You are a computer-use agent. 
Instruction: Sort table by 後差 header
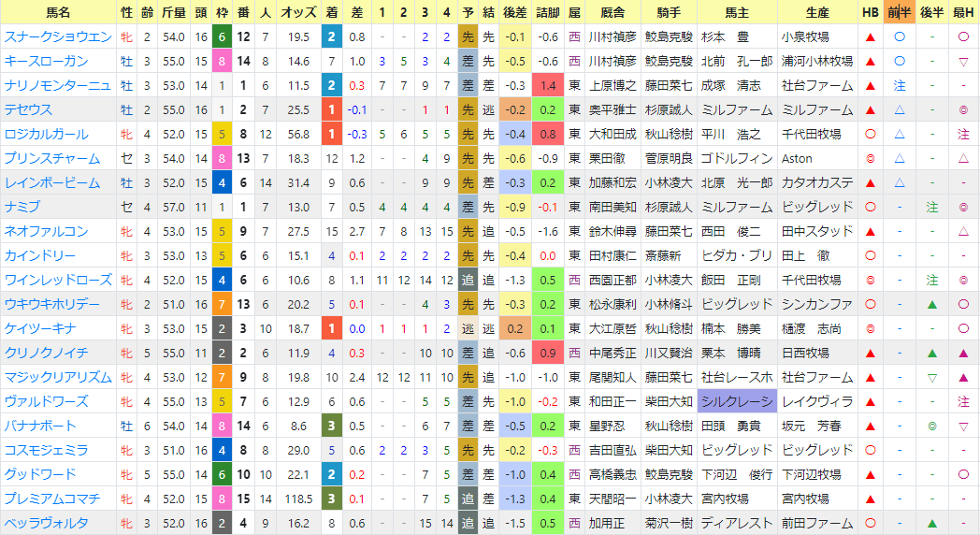(515, 12)
